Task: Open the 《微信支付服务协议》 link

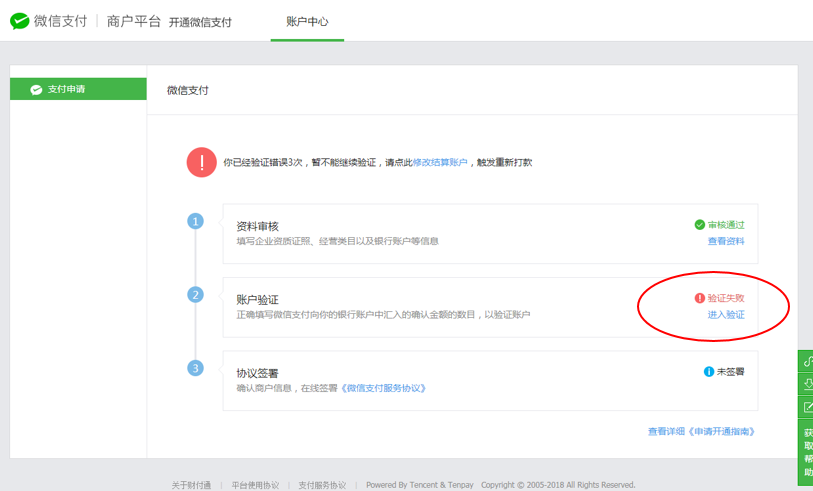Action: coord(383,388)
